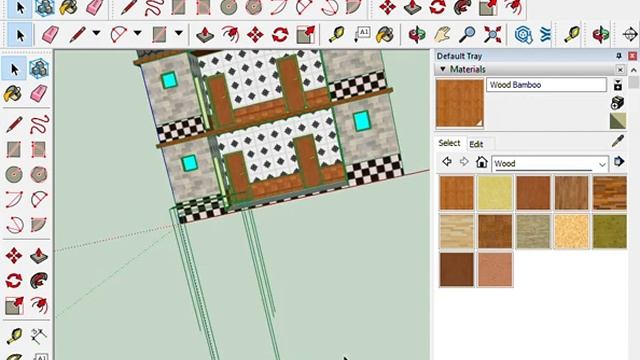The width and height of the screenshot is (640, 360).
Task: Switch to the Select tab in Materials
Action: pos(449,143)
